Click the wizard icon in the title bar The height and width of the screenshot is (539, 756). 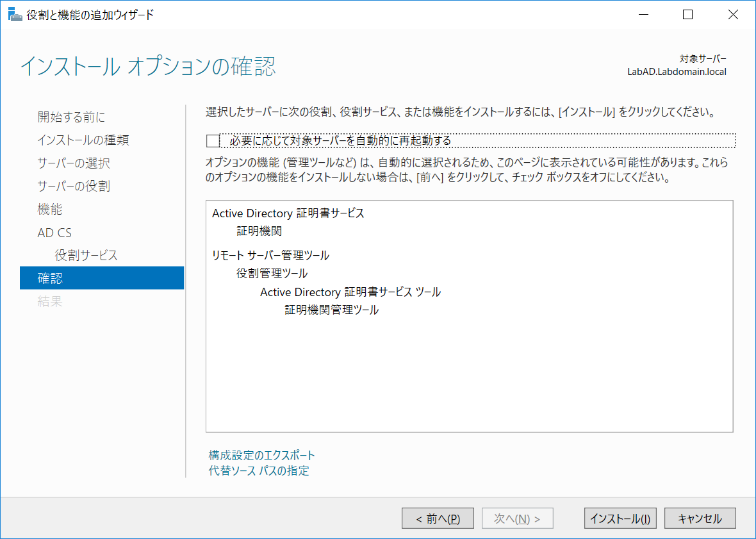coord(15,13)
